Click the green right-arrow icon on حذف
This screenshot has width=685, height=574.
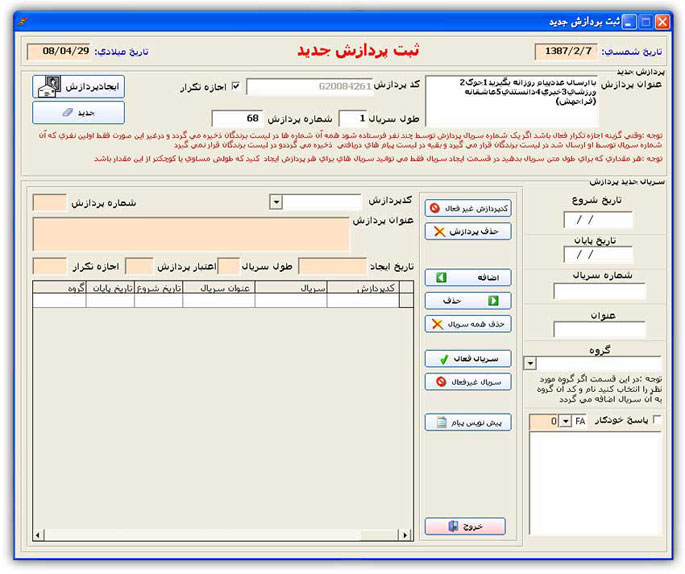point(493,301)
